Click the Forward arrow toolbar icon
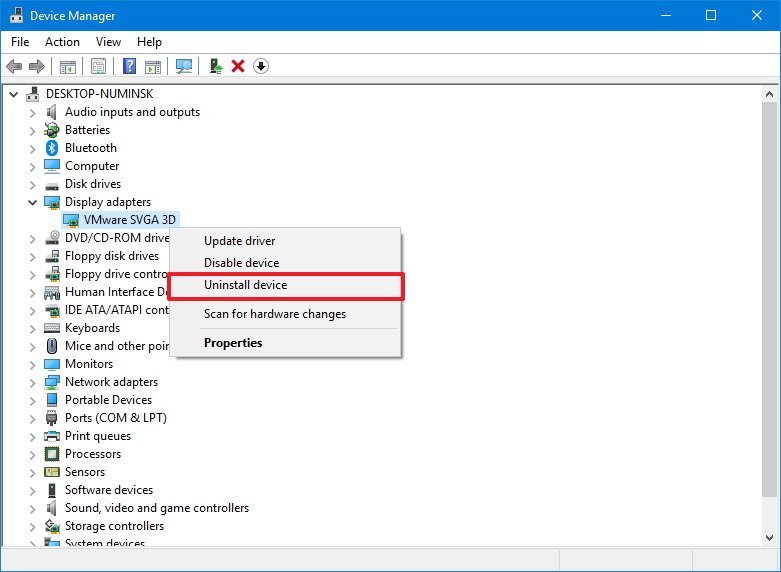The width and height of the screenshot is (781, 572). 37,66
